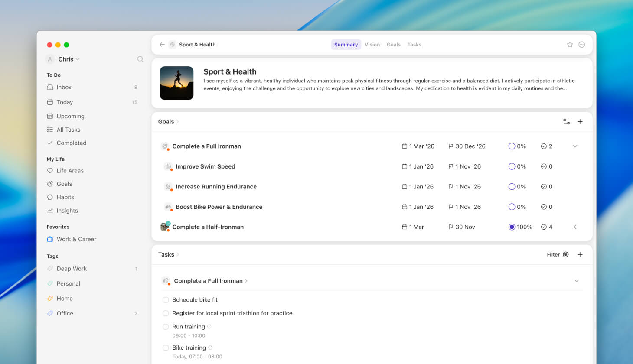Viewport: 633px width, 364px height.
Task: Switch to the Goals tab
Action: (x=394, y=45)
